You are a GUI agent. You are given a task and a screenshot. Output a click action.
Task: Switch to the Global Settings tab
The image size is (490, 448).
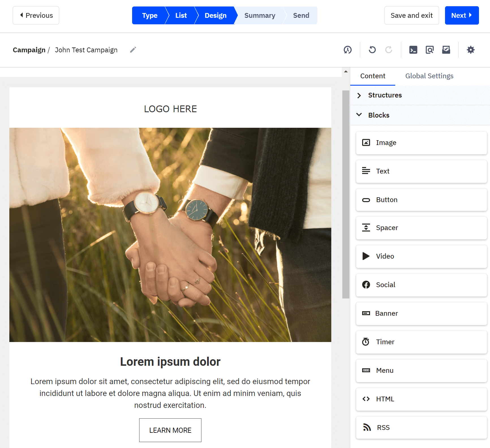(x=429, y=76)
